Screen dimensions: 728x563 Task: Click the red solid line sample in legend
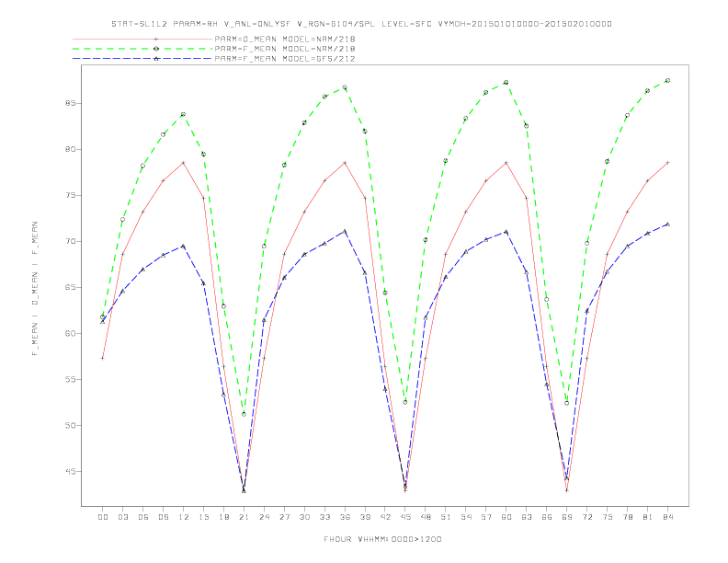(142, 39)
